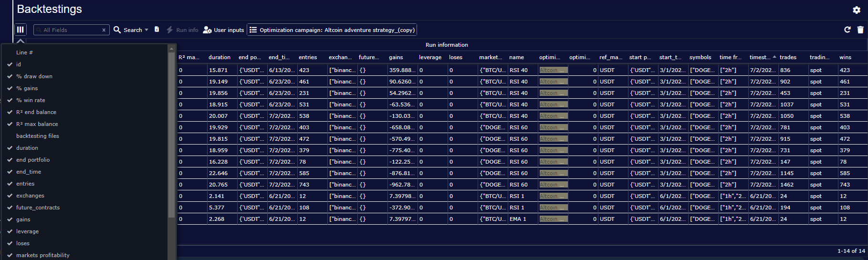Sort by the name column header
868x260 pixels.
click(516, 57)
